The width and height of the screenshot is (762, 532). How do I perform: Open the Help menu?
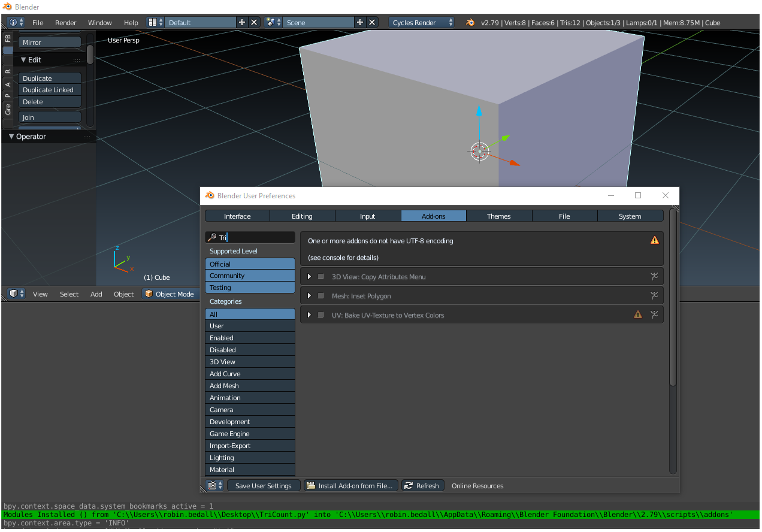pos(131,23)
